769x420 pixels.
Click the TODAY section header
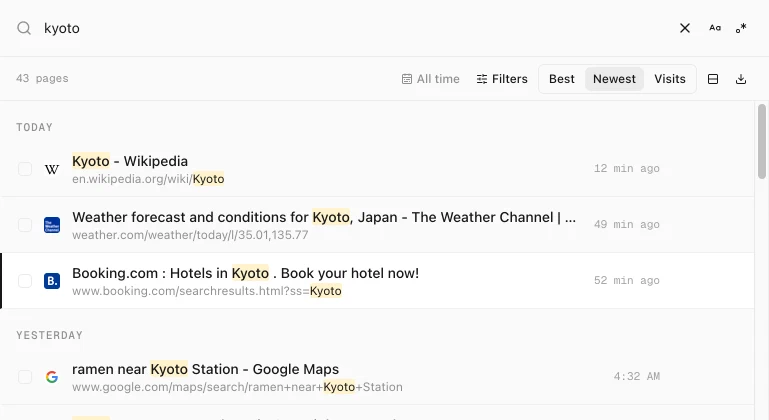(34, 128)
